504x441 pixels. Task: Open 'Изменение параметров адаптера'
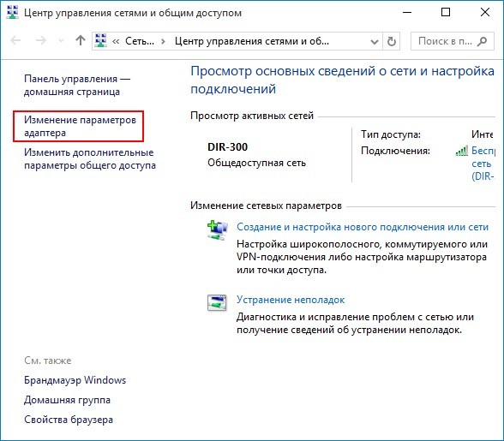[x=80, y=126]
